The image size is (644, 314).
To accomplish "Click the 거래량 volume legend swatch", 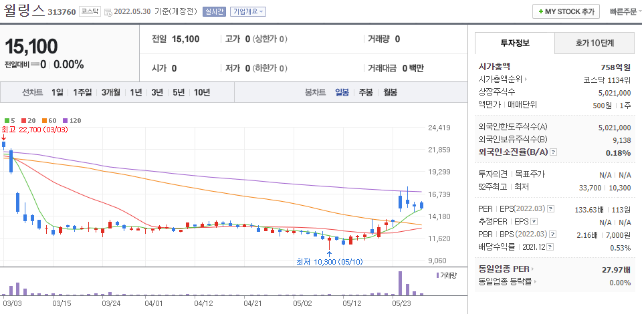I will tap(437, 275).
